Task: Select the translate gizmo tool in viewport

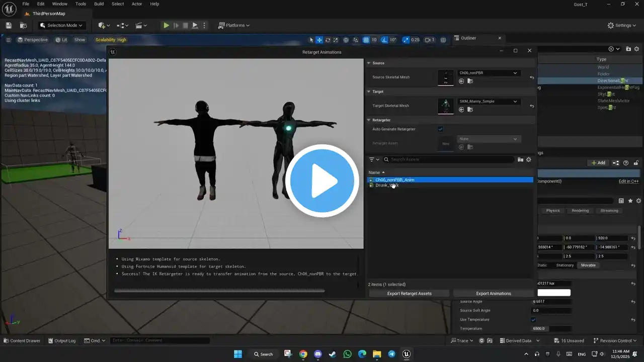Action: click(319, 40)
